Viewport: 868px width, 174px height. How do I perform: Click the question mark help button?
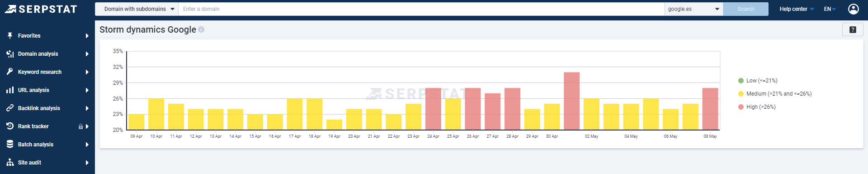click(853, 29)
